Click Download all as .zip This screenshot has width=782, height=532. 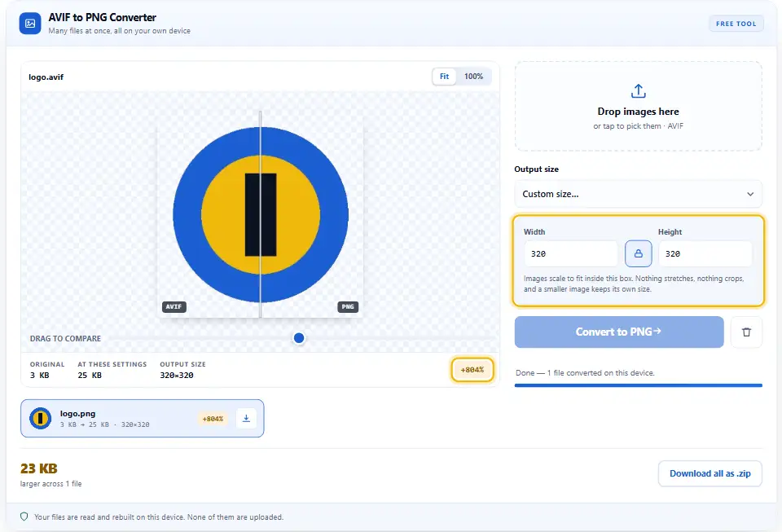coord(710,473)
